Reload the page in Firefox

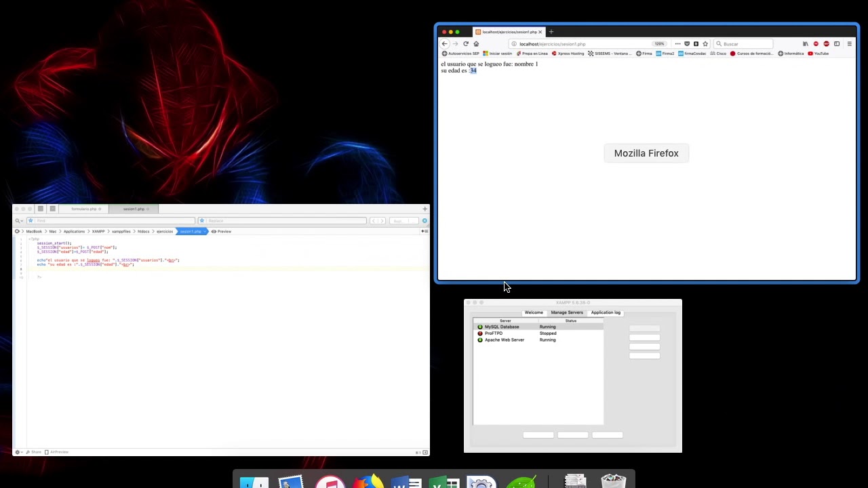coord(466,44)
